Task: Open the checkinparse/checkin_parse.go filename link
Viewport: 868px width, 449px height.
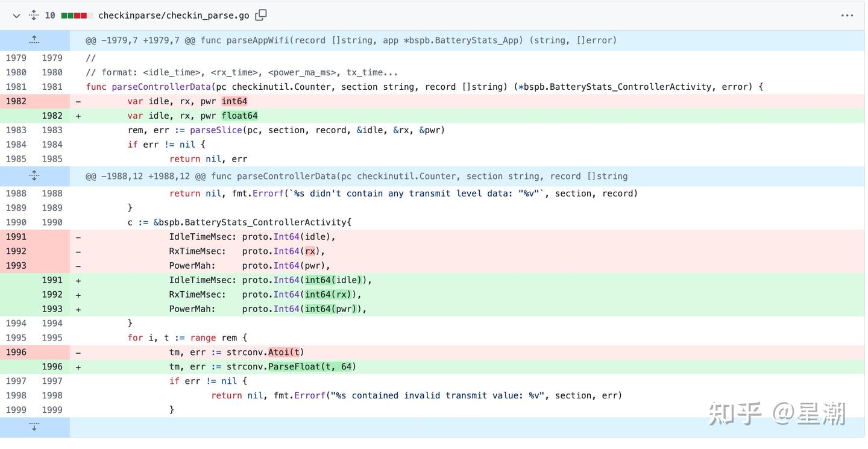Action: click(x=174, y=16)
